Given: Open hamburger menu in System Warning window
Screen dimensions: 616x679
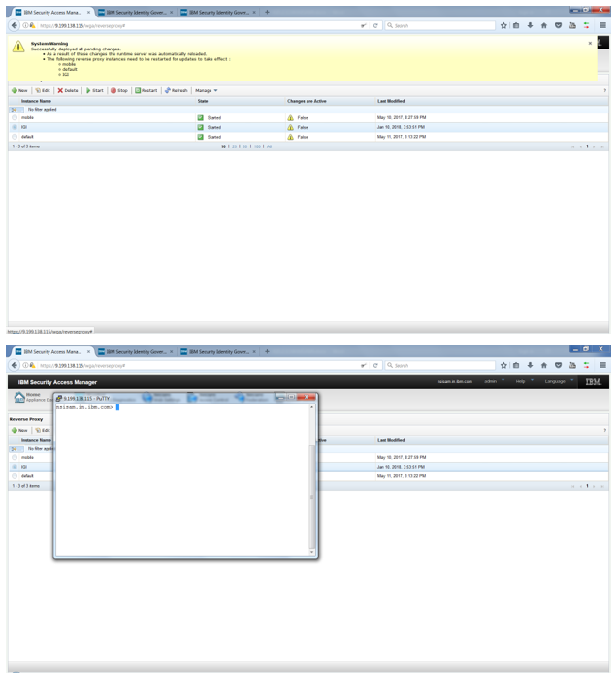Looking at the screenshot, I should (602, 25).
